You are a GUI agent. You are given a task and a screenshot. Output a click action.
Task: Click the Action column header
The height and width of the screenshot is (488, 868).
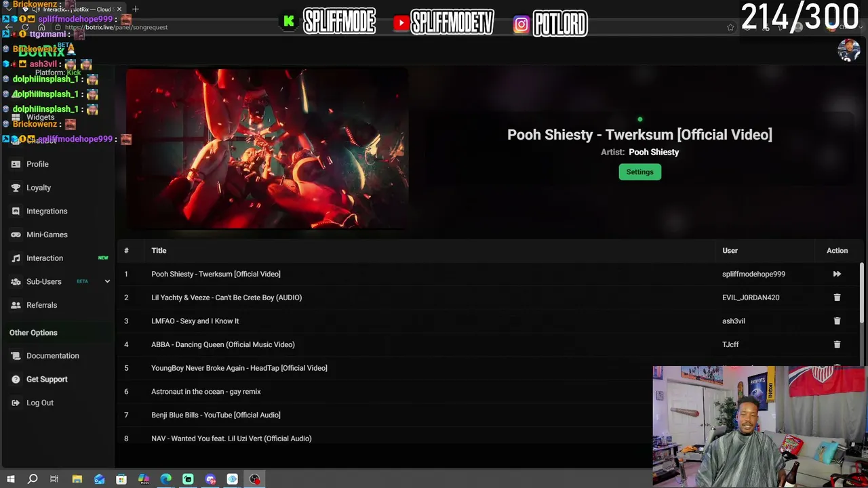(837, 251)
